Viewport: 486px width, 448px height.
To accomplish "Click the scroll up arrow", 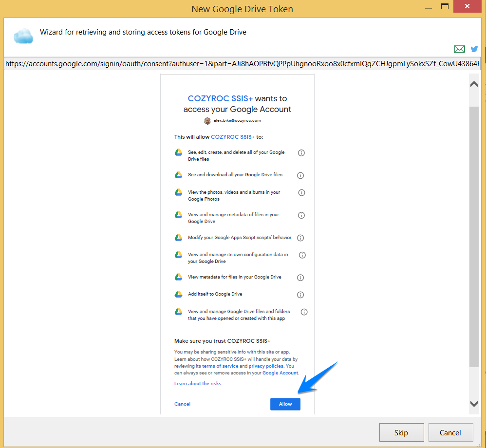I will point(474,84).
